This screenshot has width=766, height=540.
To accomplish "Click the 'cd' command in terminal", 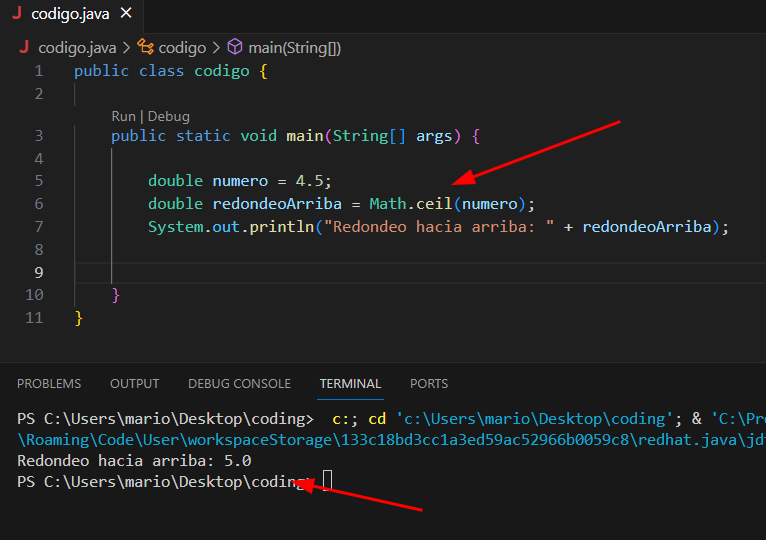I will 377,419.
